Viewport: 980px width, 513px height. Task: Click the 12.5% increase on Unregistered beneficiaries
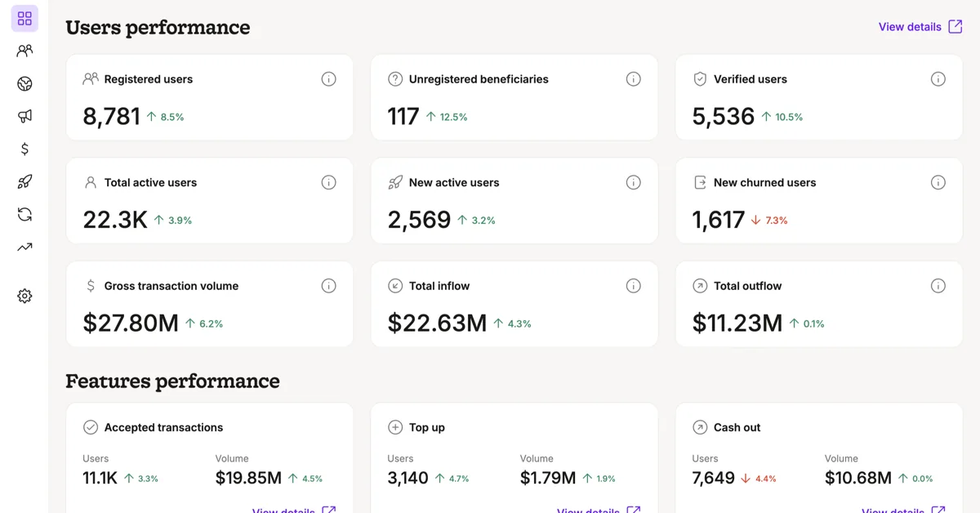(447, 117)
